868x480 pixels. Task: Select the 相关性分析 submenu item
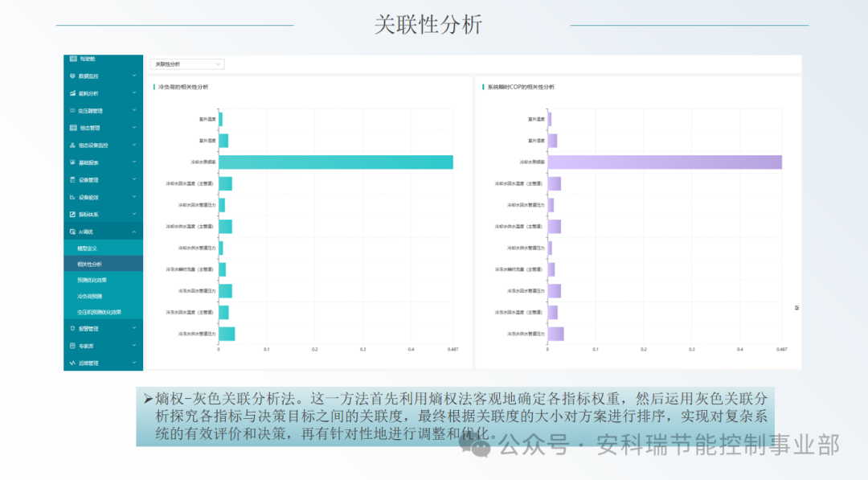pyautogui.click(x=104, y=264)
